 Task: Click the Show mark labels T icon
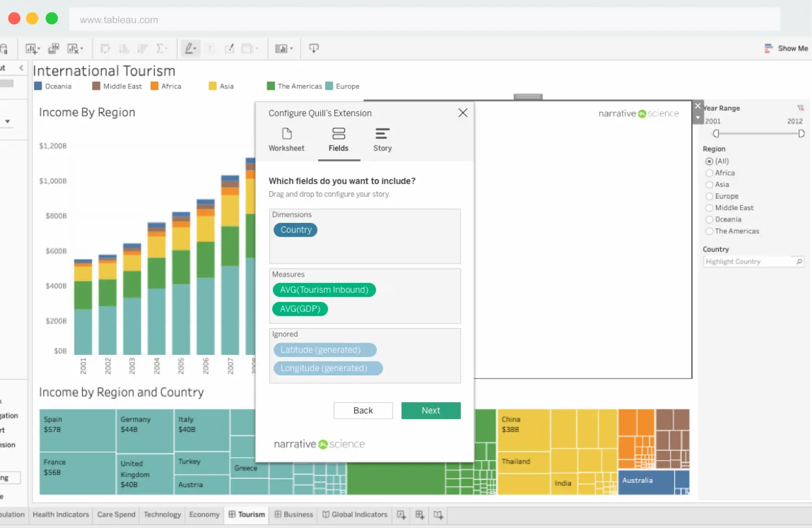click(x=210, y=49)
